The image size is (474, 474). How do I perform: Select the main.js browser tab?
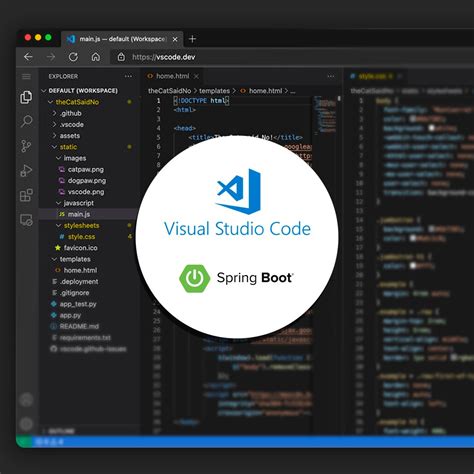tap(122, 39)
